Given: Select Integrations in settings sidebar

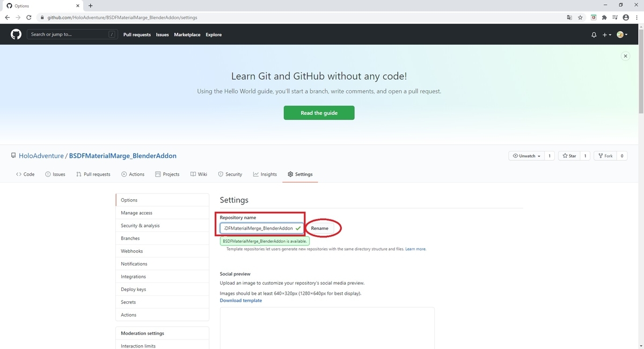Looking at the screenshot, I should tap(162, 277).
